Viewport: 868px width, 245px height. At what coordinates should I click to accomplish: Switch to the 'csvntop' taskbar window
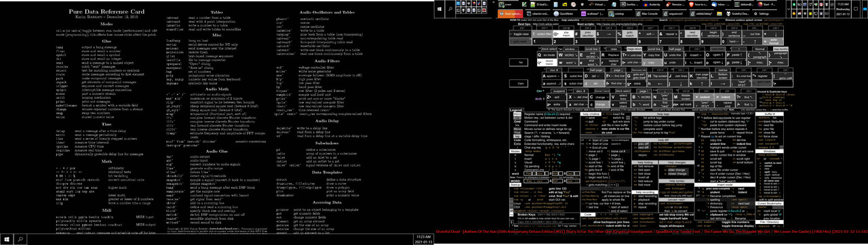pos(619,14)
